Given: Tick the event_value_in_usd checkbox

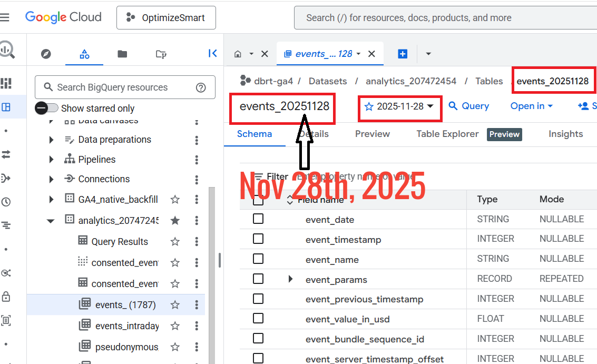Looking at the screenshot, I should point(258,319).
